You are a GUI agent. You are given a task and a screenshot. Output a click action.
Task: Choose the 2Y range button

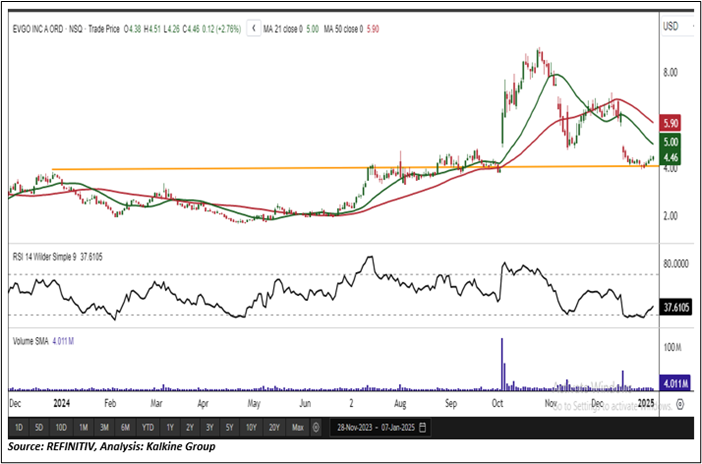point(190,428)
